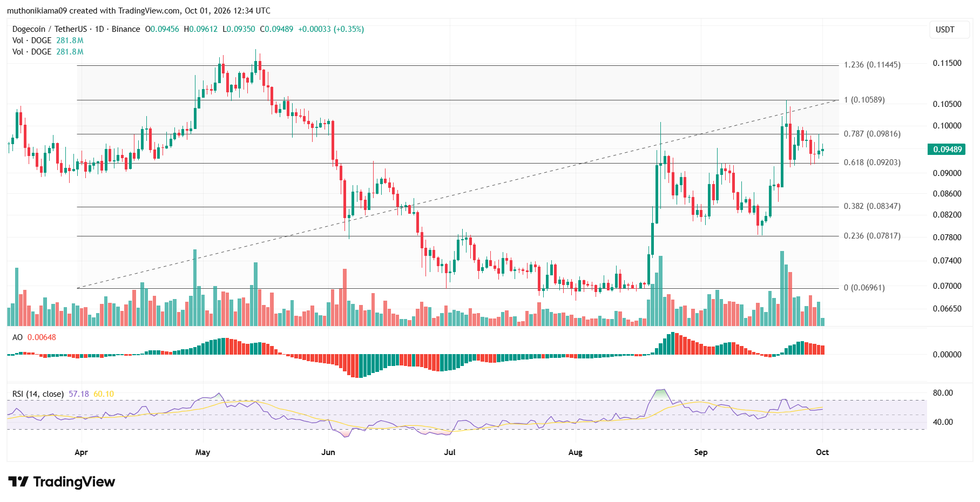
Task: Click the 0.08600 price axis value
Action: (947, 194)
